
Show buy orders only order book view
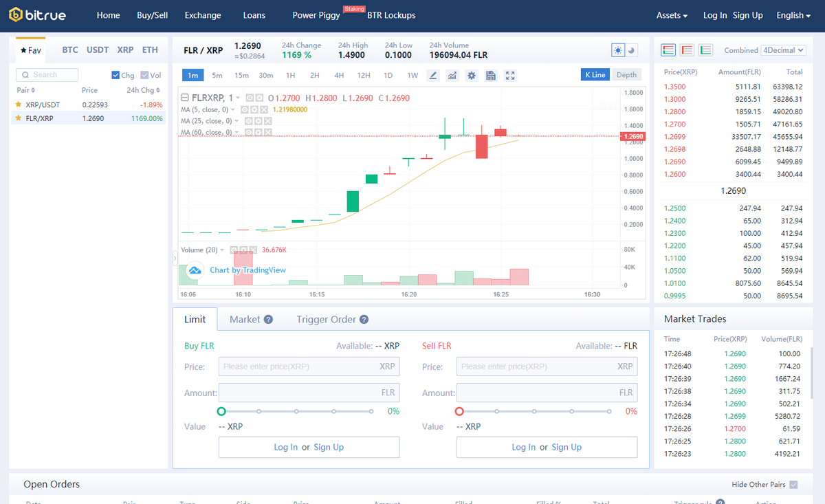(705, 50)
